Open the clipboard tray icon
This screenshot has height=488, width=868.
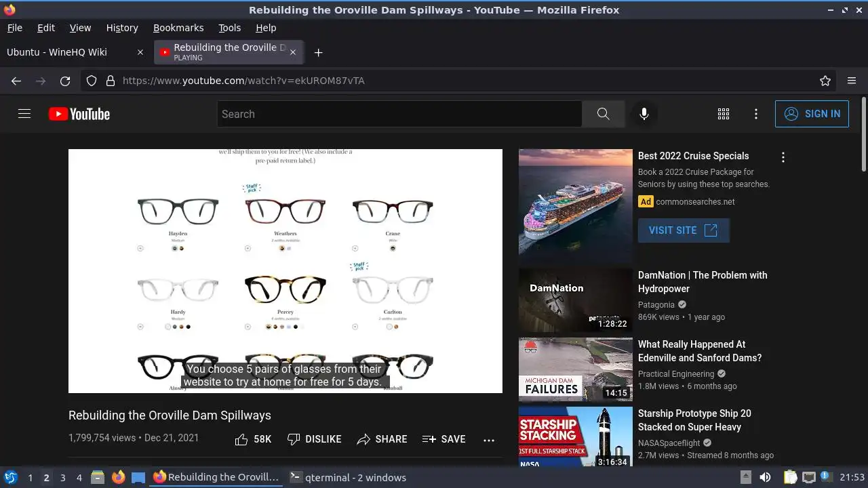click(x=790, y=477)
